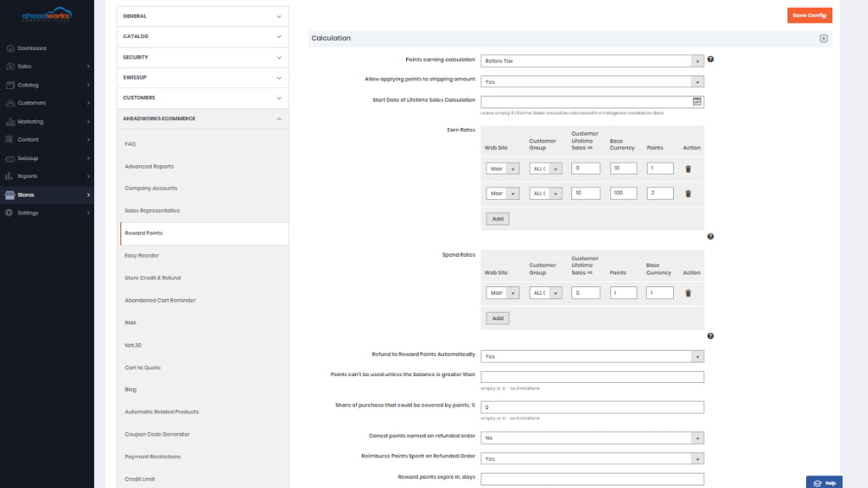This screenshot has height=488, width=868.
Task: Focus Base Currency field in first Earn Rates row
Action: [623, 169]
